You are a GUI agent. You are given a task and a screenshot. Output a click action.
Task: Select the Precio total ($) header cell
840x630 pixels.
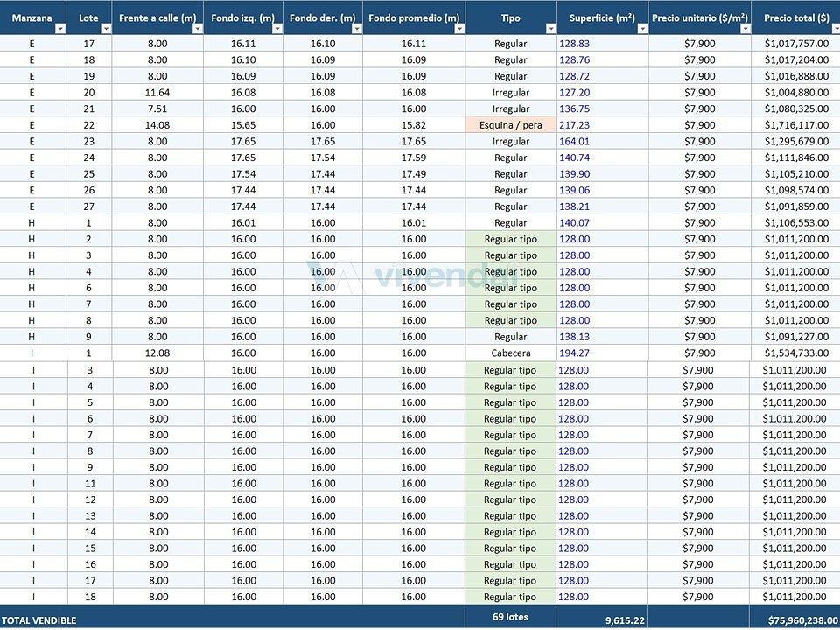[x=796, y=17]
